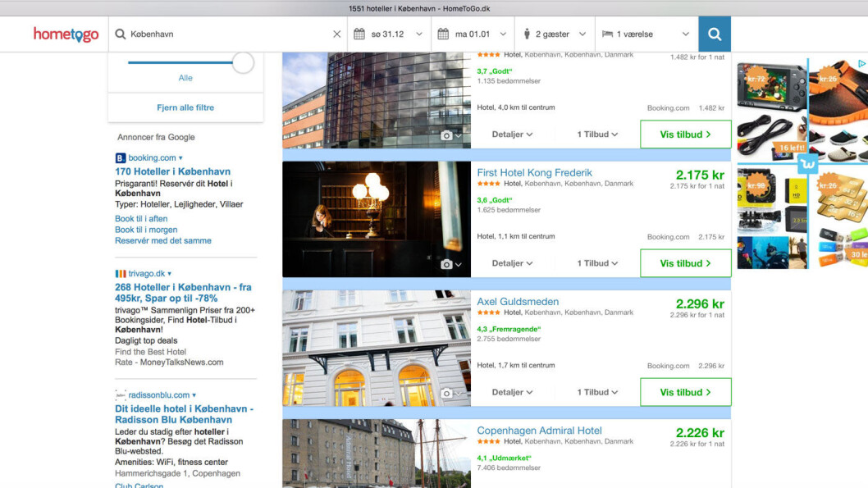Viewport: 868px width, 488px height.
Task: Click the 2.226 kr price of Admiral Hotel
Action: (x=700, y=433)
